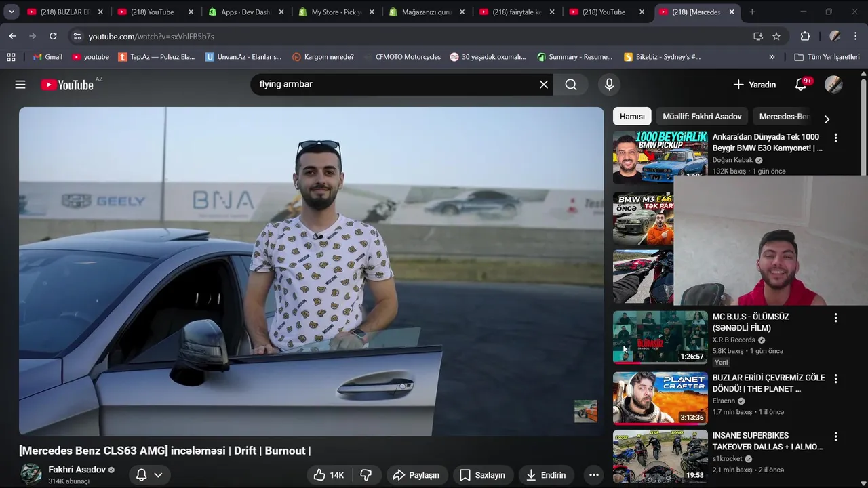Image resolution: width=868 pixels, height=488 pixels.
Task: Open the notifications bell in header
Action: coord(801,85)
